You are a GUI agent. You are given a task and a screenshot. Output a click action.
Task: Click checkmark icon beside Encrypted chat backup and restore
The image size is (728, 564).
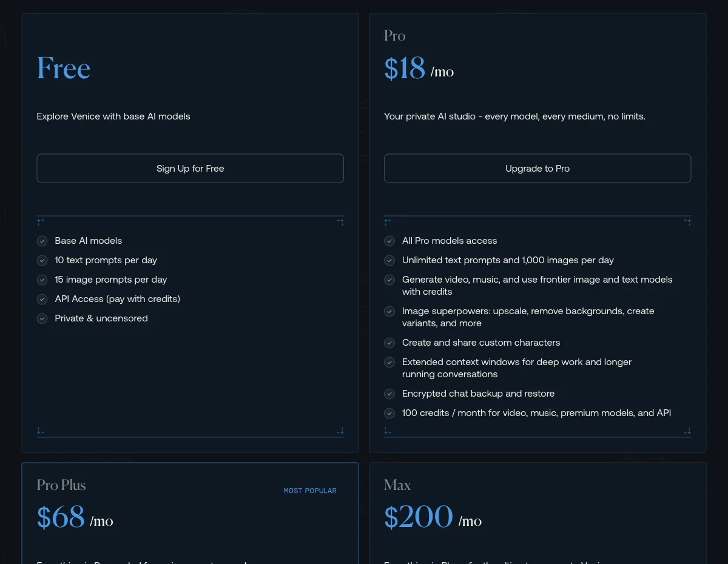pyautogui.click(x=389, y=394)
